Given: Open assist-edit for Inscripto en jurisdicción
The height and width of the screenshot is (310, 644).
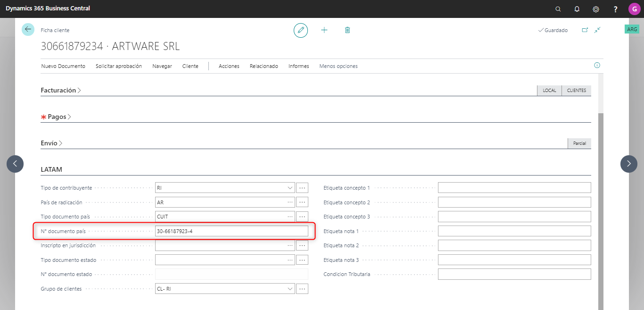Looking at the screenshot, I should [303, 245].
